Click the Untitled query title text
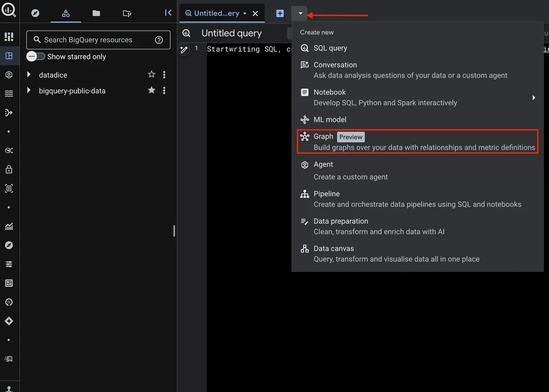549x392 pixels. point(231,33)
